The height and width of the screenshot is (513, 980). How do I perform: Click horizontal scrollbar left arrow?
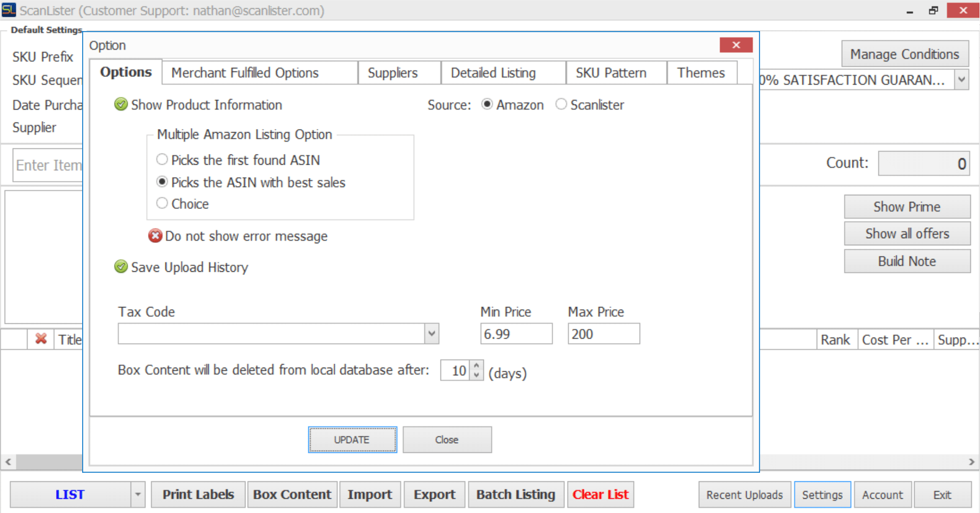[x=8, y=461]
